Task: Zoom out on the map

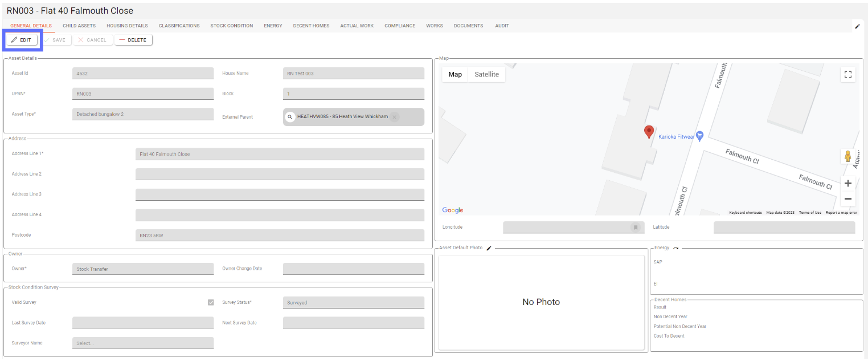Action: point(847,199)
